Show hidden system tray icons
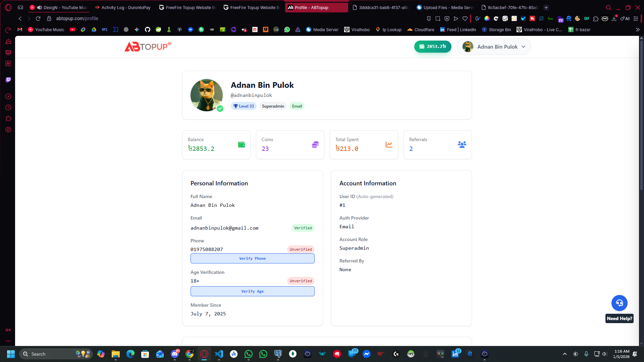644x362 pixels. pos(565,354)
